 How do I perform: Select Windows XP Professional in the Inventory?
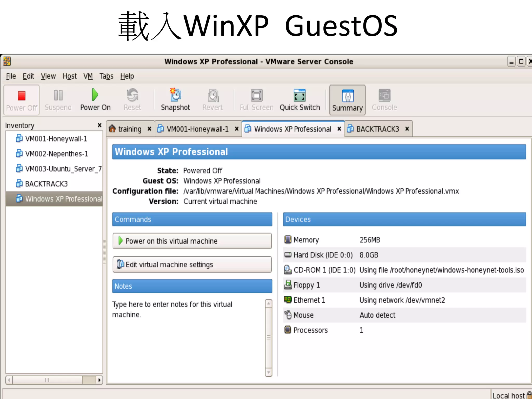coord(54,199)
